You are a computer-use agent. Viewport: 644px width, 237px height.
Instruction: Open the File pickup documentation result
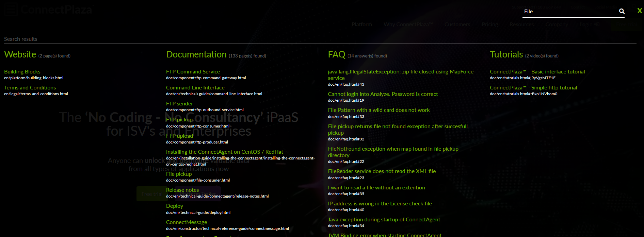coord(179,174)
